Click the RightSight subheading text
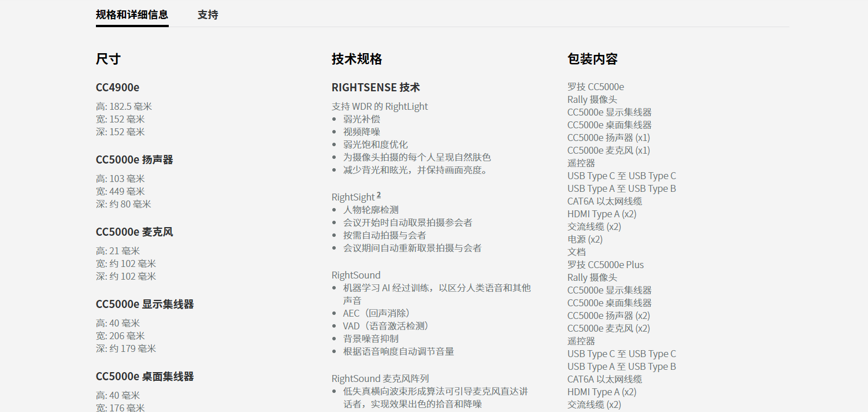868x412 pixels. click(x=353, y=198)
